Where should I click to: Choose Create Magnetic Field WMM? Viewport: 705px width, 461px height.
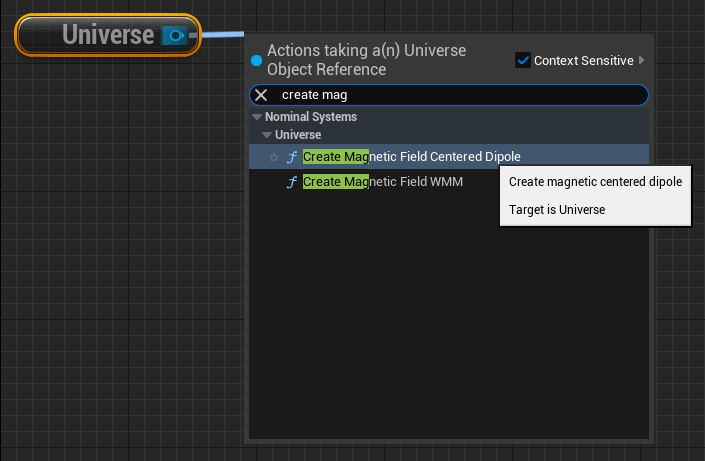[x=383, y=182]
